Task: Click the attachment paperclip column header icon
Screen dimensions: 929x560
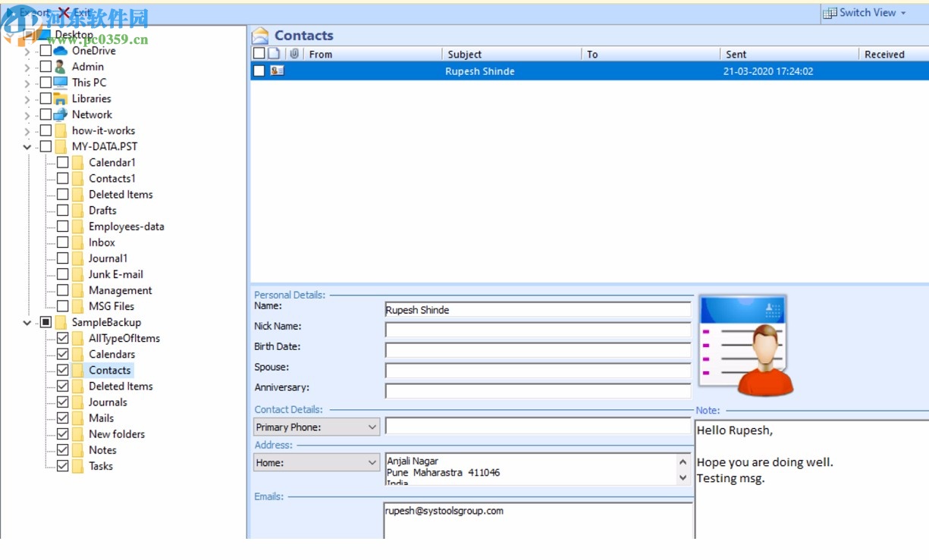Action: click(x=294, y=54)
